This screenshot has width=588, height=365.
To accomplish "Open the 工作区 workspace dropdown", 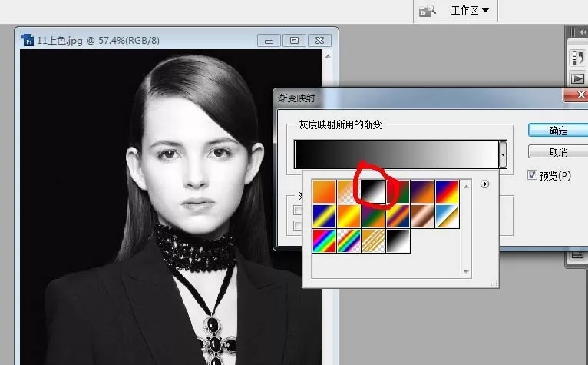I will [x=470, y=11].
